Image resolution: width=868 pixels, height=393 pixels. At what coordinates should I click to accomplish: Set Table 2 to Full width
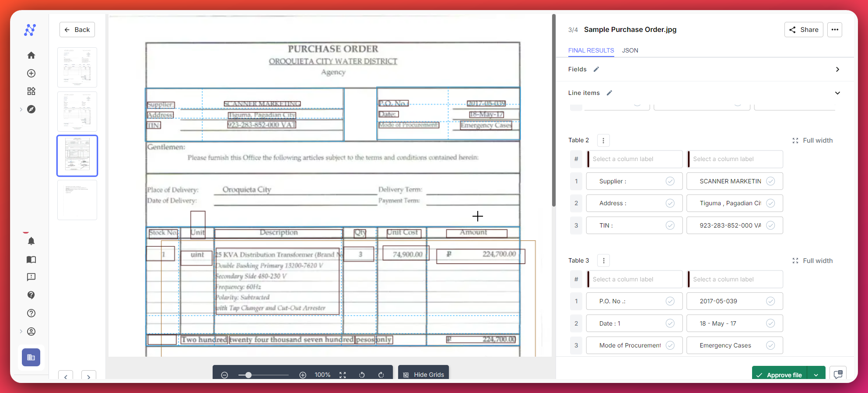[812, 140]
